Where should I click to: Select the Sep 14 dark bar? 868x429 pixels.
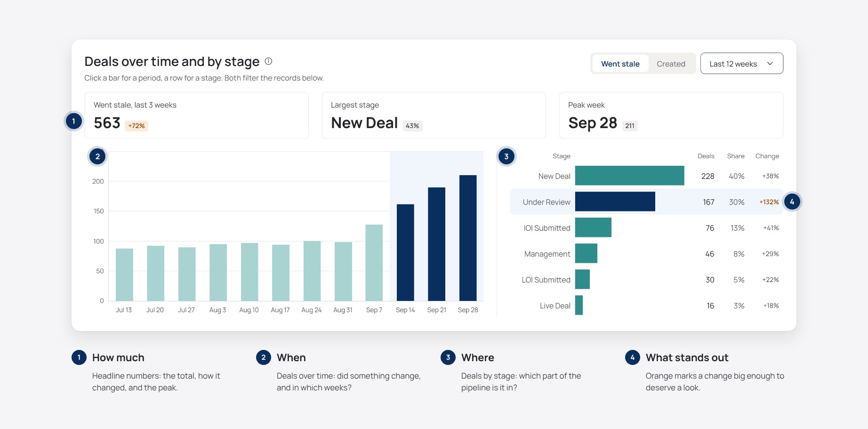(x=405, y=252)
